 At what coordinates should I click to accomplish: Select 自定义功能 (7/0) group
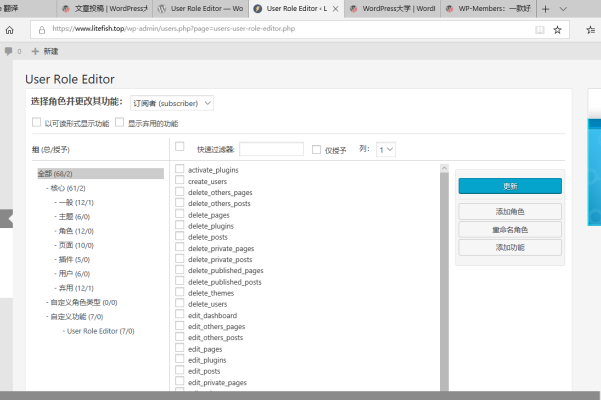pyautogui.click(x=77, y=316)
